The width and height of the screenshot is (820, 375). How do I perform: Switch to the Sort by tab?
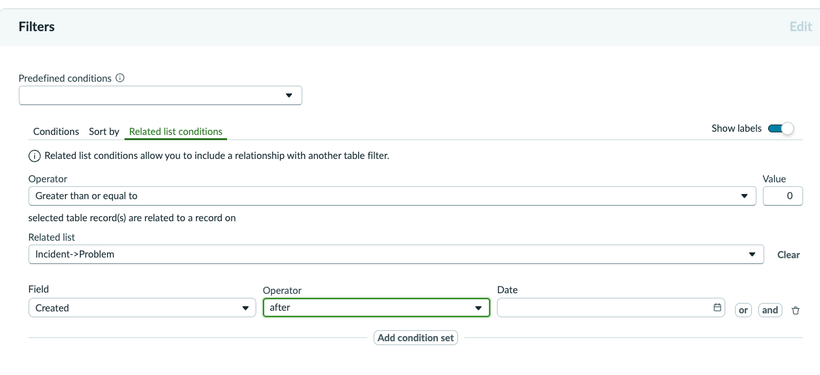104,131
